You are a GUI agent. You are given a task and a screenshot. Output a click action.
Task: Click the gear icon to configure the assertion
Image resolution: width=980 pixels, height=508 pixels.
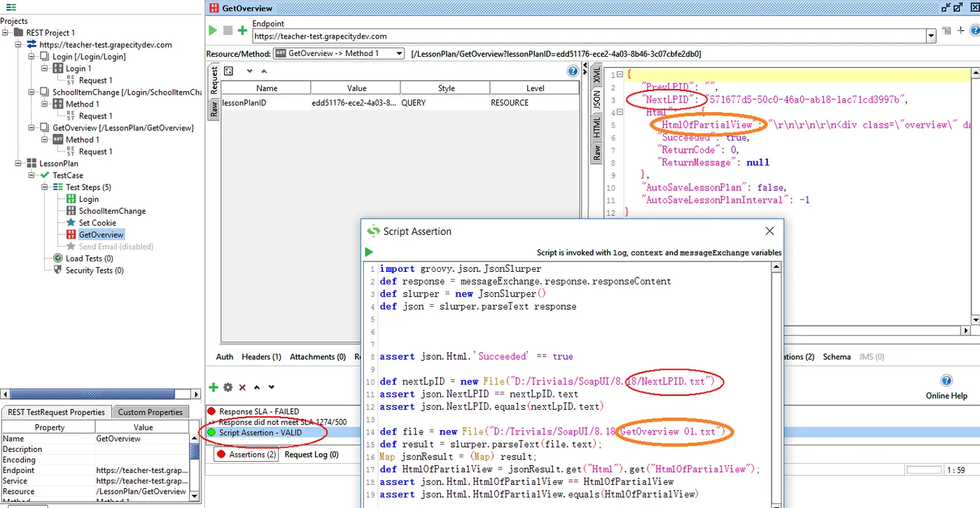coord(227,387)
